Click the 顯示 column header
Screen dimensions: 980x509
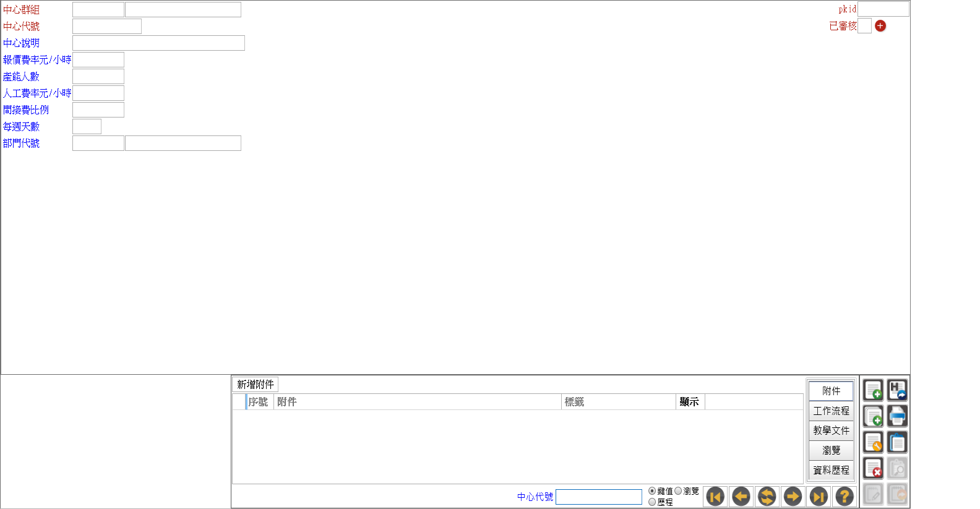click(690, 402)
